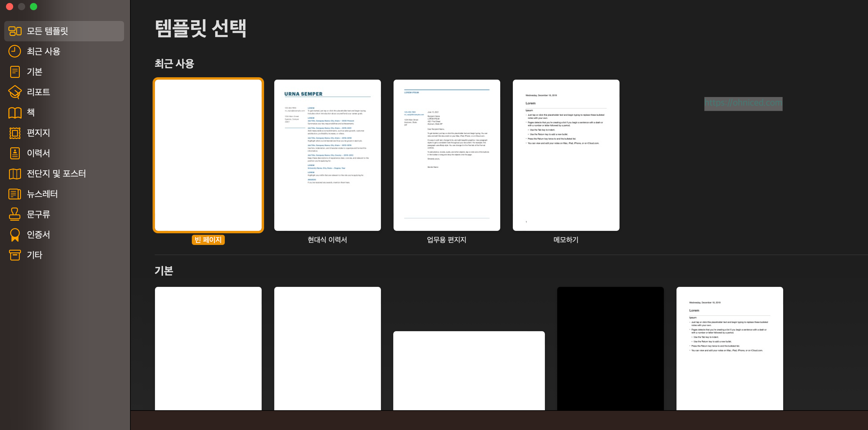Click the Resume person-document icon
Screen dimensions: 868x430
coord(15,153)
